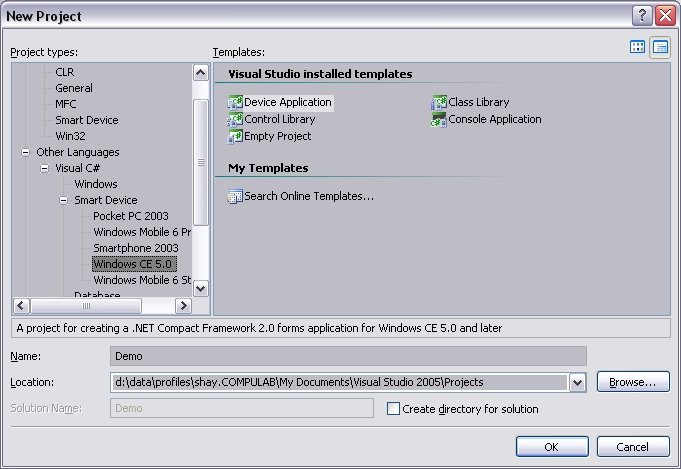The image size is (681, 469).
Task: Select the Console Application template label
Action: pyautogui.click(x=495, y=119)
